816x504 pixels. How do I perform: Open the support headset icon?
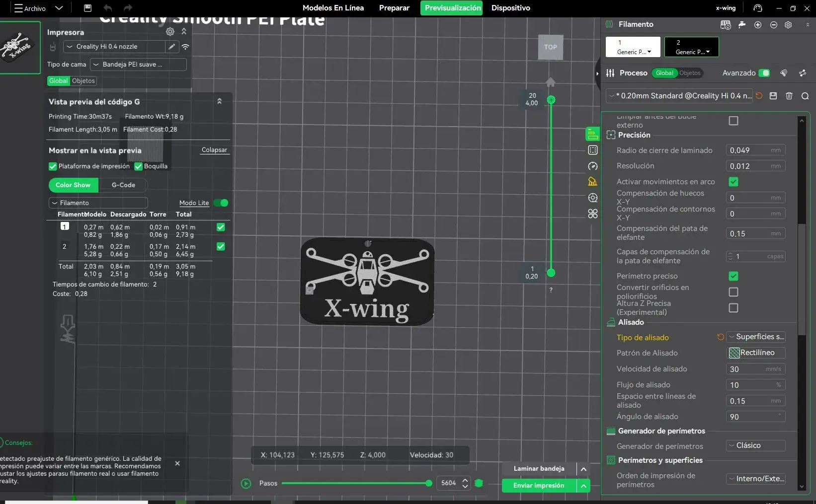click(x=757, y=8)
